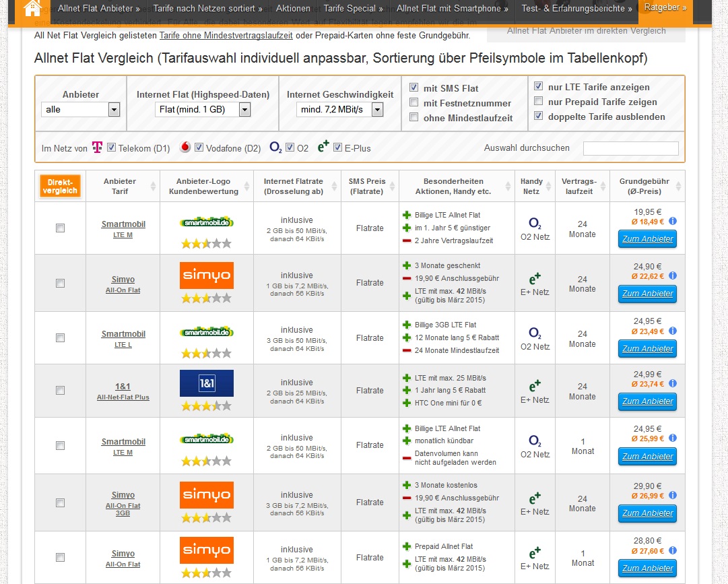The image size is (728, 584).
Task: Click simyo logo in All-On Flat 3GB row
Action: [x=207, y=495]
